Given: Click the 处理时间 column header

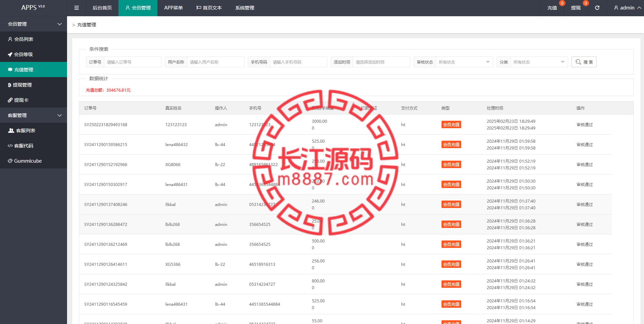Looking at the screenshot, I should pos(495,108).
